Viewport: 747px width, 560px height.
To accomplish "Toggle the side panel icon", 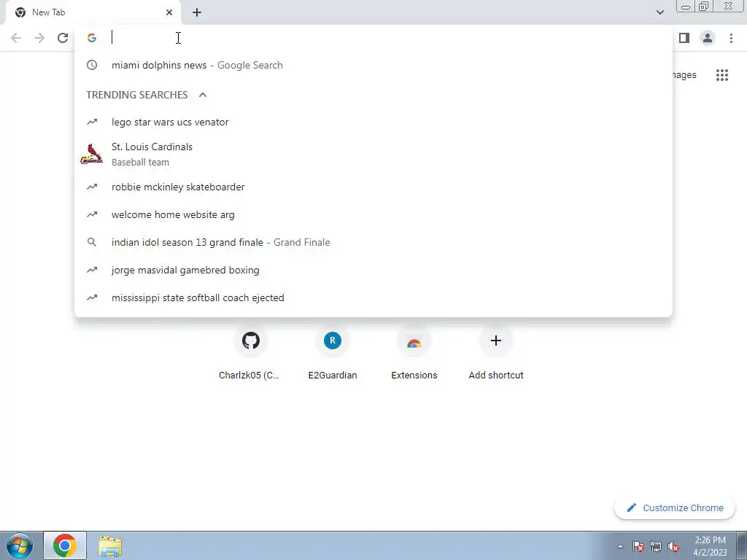I will pyautogui.click(x=684, y=38).
